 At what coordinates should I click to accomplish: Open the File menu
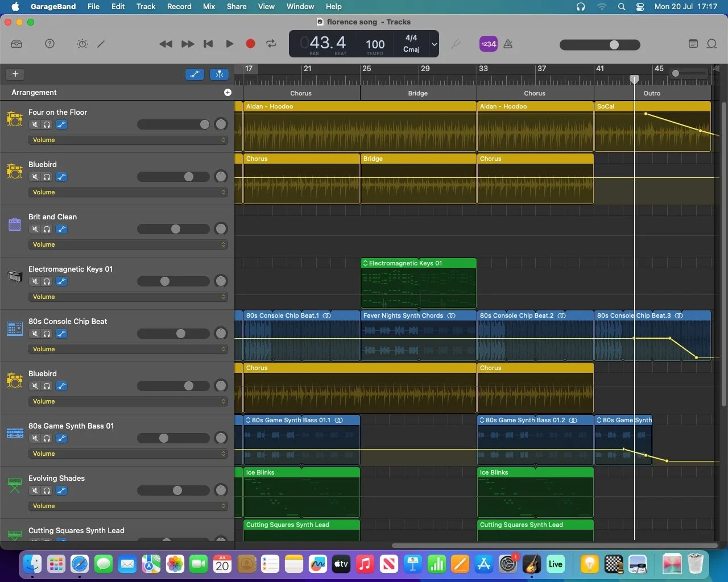93,7
